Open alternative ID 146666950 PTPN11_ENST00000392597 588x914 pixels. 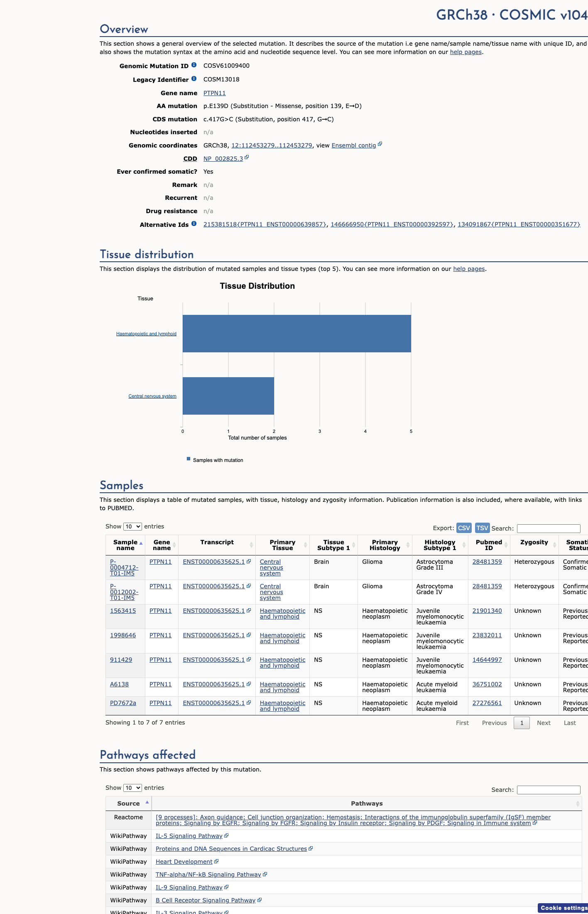point(392,224)
